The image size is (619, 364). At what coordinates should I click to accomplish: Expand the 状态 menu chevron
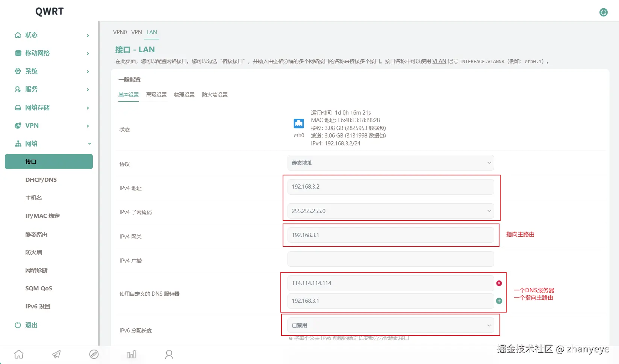[88, 35]
